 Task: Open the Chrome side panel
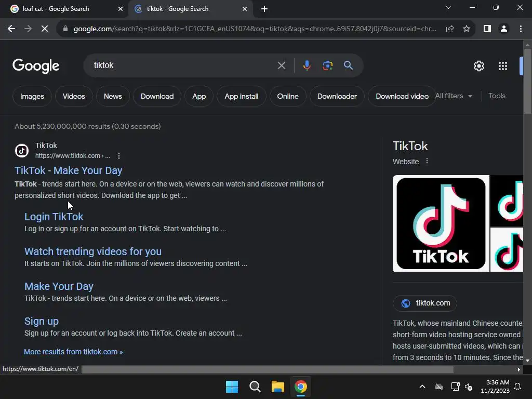coord(487,29)
